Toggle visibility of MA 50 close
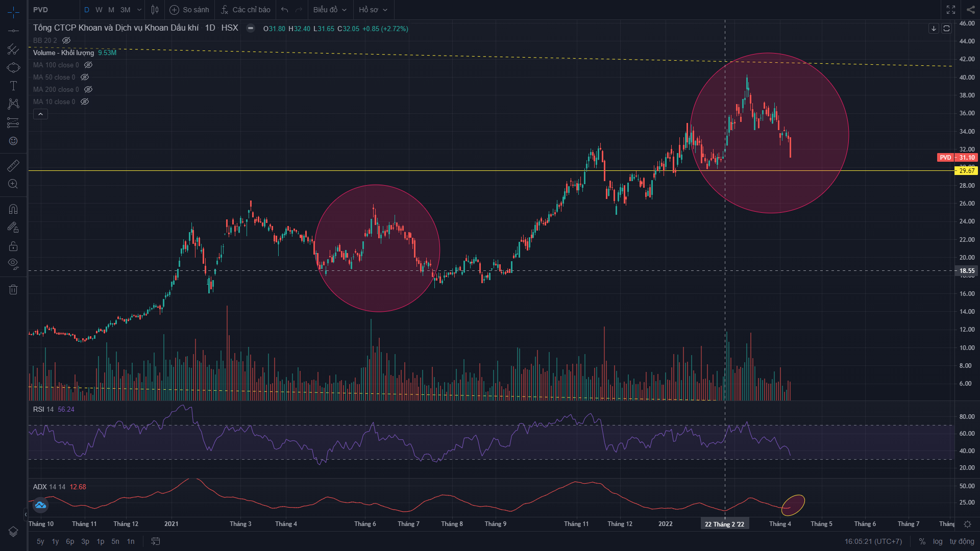This screenshot has height=551, width=980. [85, 77]
